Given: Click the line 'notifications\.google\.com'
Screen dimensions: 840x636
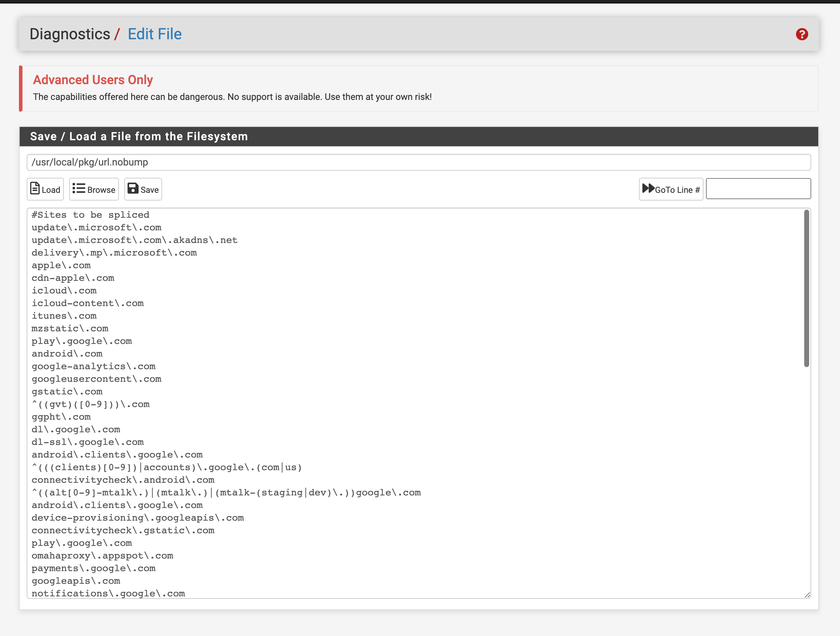Looking at the screenshot, I should point(108,593).
